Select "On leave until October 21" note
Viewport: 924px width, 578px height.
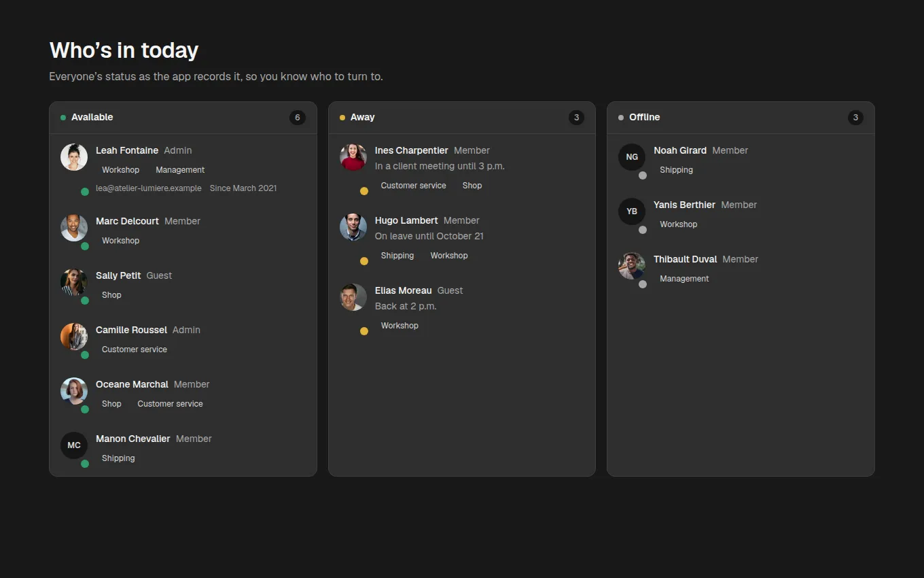429,236
